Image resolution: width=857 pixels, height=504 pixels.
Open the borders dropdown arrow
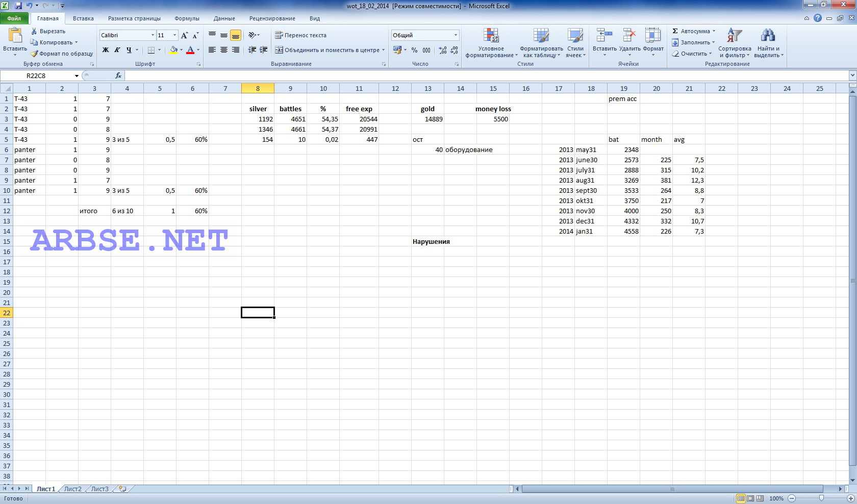159,50
